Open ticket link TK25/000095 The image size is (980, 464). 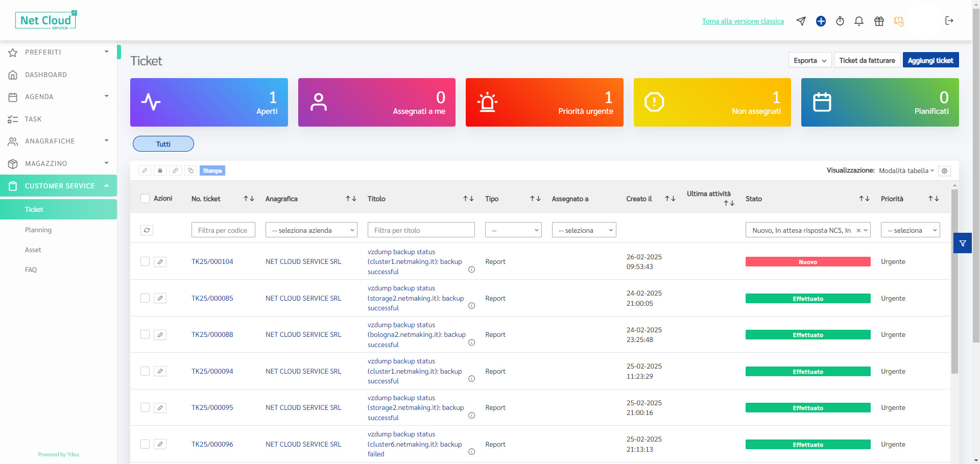212,407
